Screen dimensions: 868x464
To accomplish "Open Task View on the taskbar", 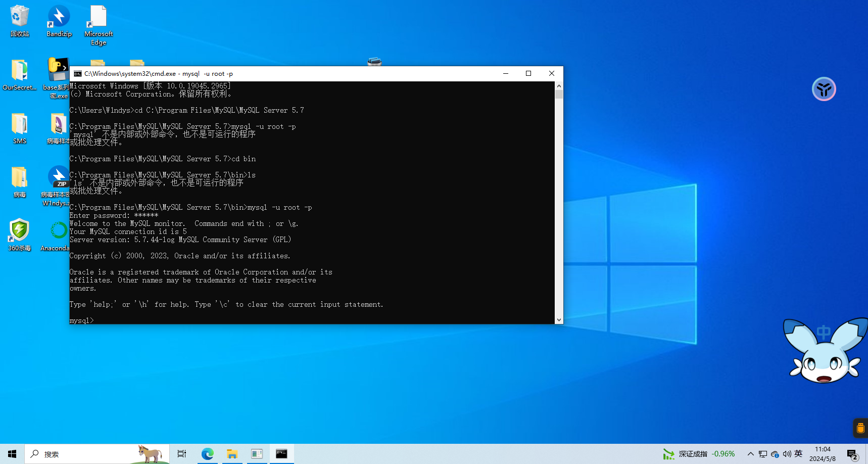I will coord(182,454).
